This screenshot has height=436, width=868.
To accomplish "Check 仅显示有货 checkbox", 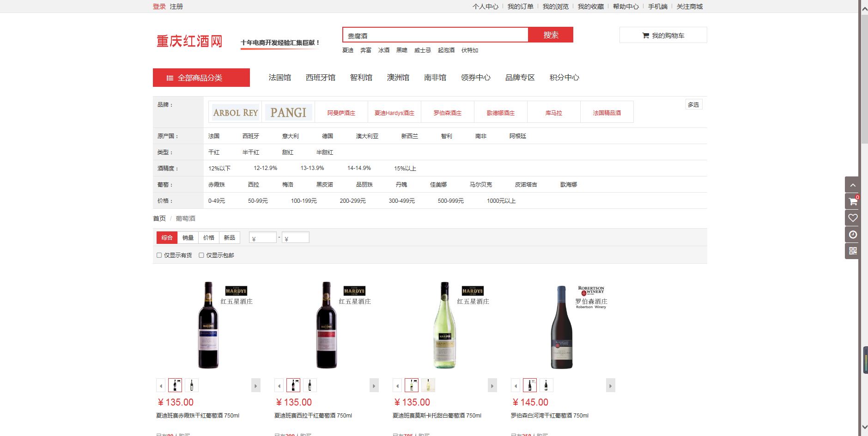I will pyautogui.click(x=159, y=255).
